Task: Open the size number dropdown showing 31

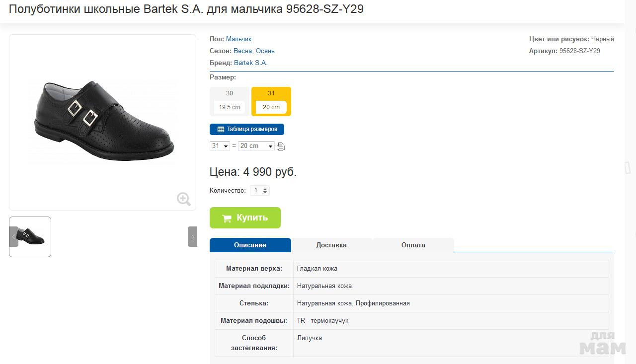Action: coord(220,146)
